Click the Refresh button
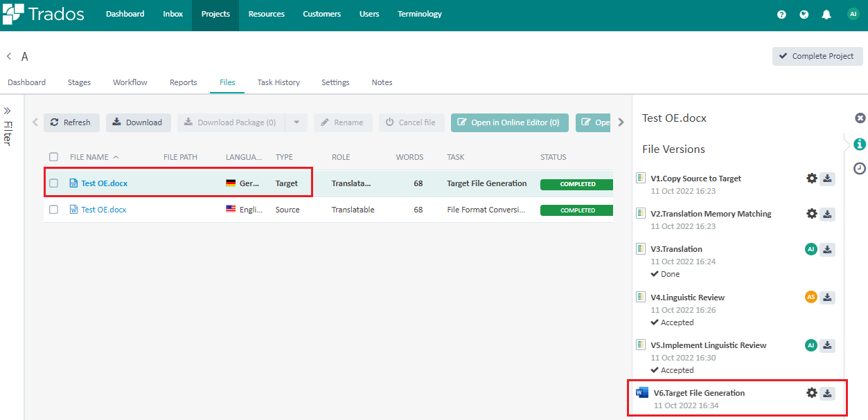The height and width of the screenshot is (420, 868). (x=71, y=122)
